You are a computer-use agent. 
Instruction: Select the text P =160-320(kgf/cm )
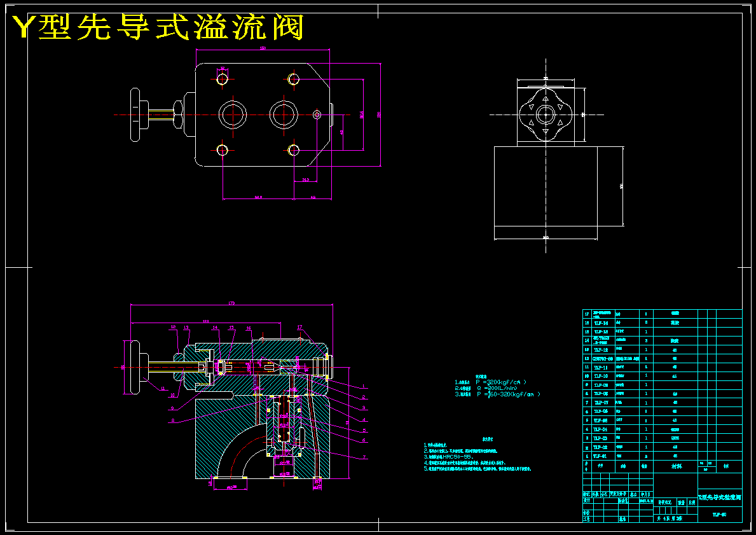pos(508,394)
